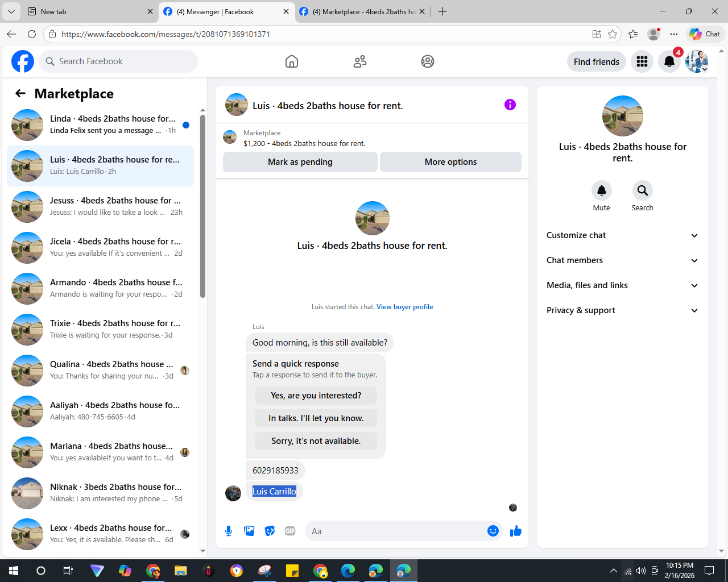This screenshot has height=582, width=728.
Task: Open taskbar clock showing 10:15 PM
Action: click(680, 571)
